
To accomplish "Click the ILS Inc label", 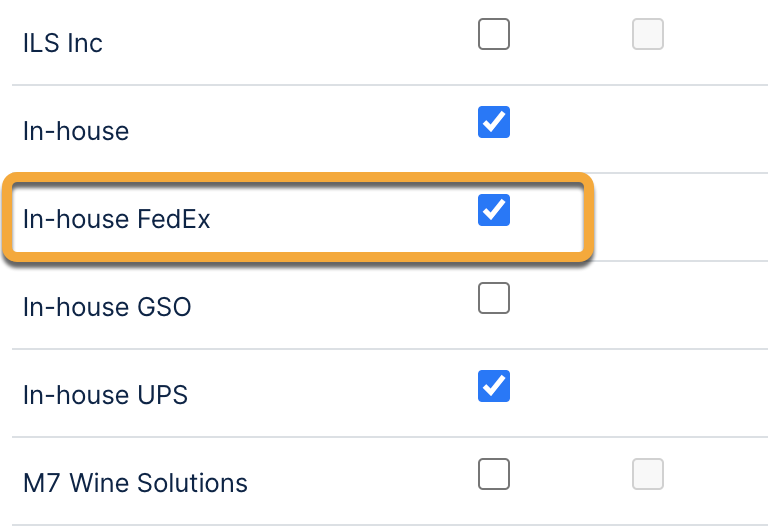I will (x=63, y=43).
